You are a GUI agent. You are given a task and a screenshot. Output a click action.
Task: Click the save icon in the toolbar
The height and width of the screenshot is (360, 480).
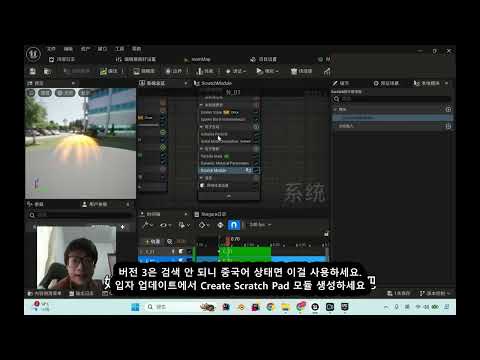coord(33,71)
